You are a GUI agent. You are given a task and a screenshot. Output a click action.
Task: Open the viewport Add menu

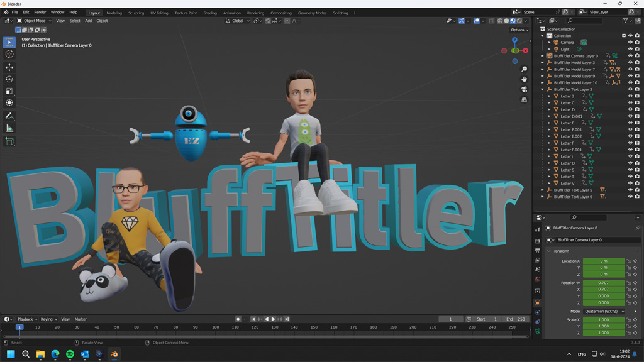[88, 21]
